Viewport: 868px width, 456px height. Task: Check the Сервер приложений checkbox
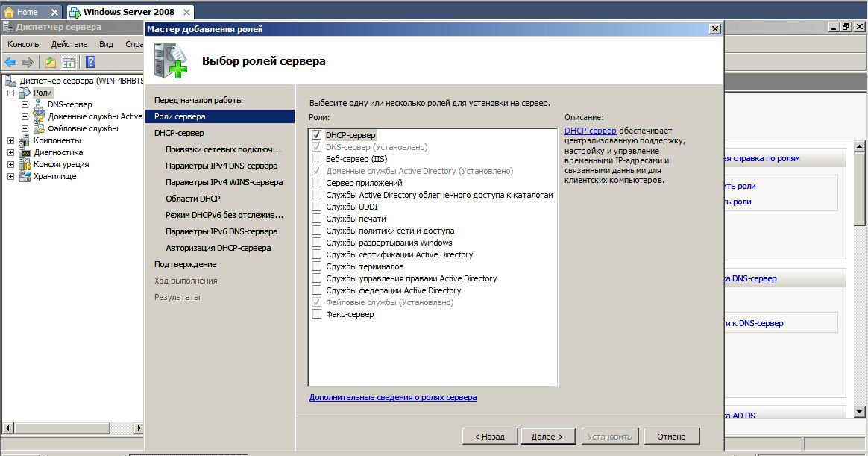[x=317, y=182]
